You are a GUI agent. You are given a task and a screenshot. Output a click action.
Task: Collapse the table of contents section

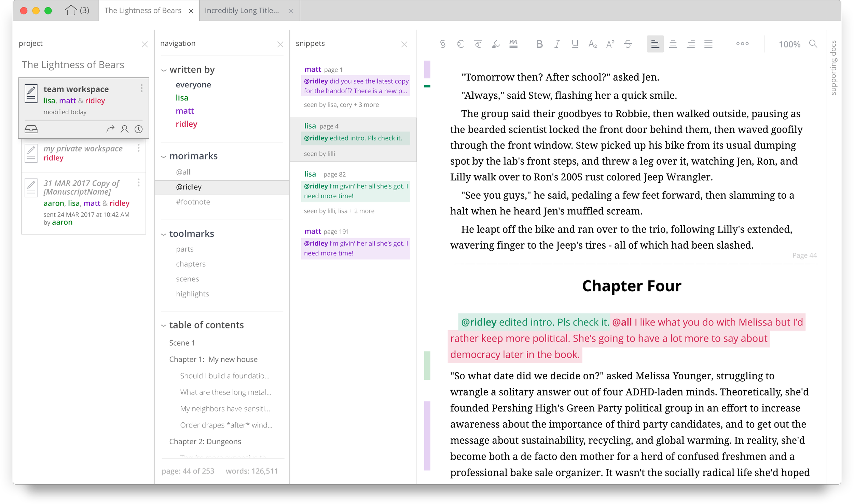[164, 325]
